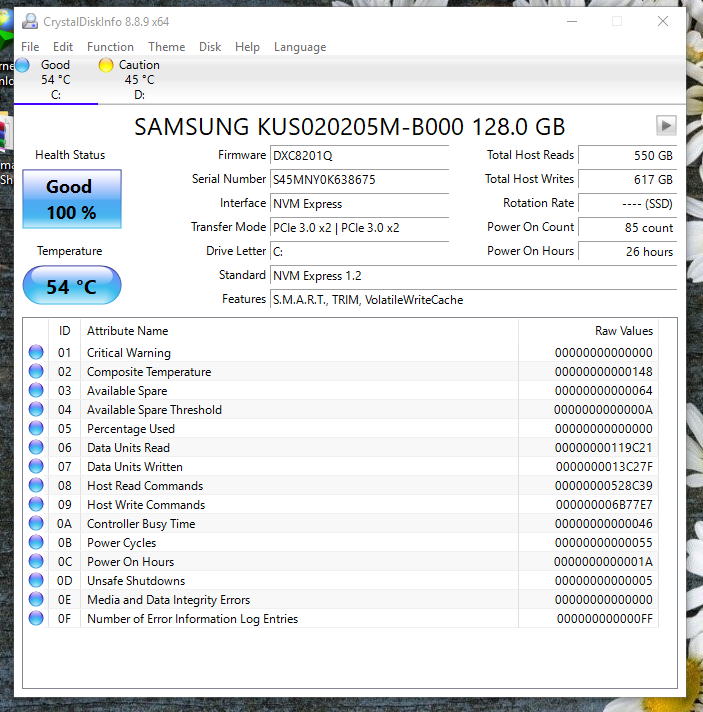
Task: Click the status orb for Host Read Commands
Action: tap(36, 485)
